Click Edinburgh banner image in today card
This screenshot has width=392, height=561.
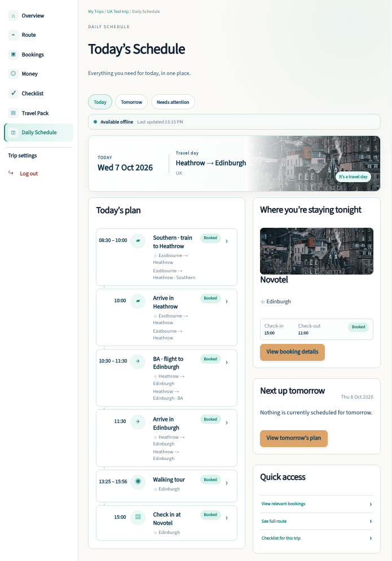coord(314,163)
